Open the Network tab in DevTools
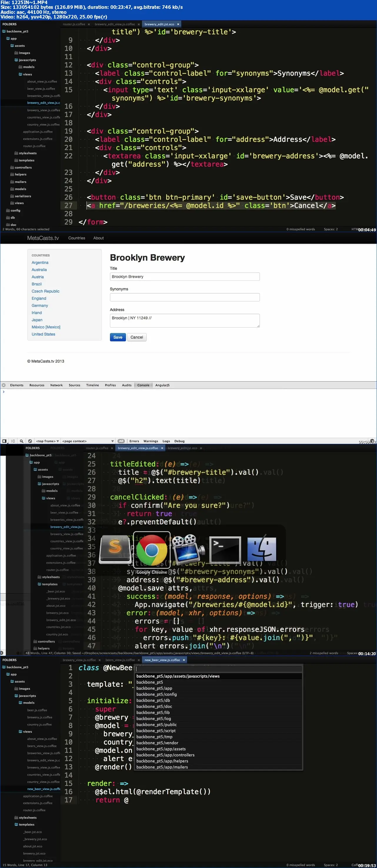This screenshot has width=377, height=868. pos(56,385)
